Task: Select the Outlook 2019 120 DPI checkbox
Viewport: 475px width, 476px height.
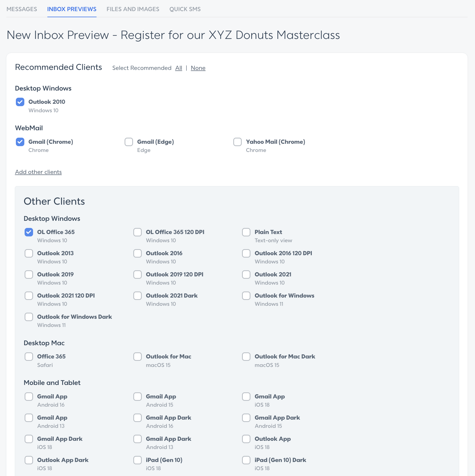Action: point(138,275)
